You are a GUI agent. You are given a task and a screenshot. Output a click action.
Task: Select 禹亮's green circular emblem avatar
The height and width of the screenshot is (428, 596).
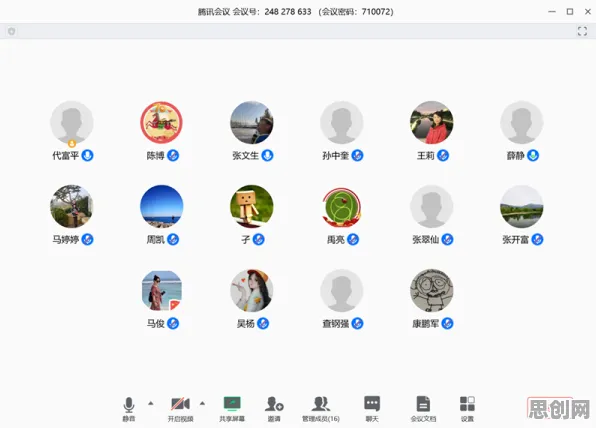click(342, 206)
